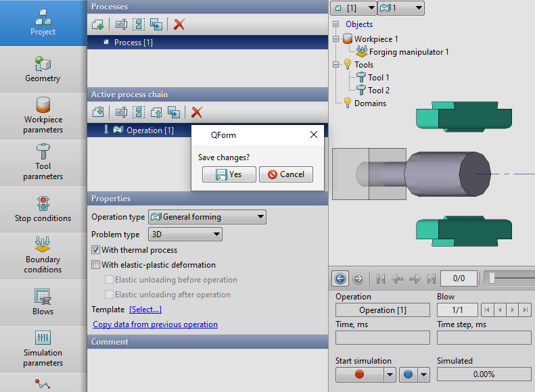
Task: Open Workpiece parameters in sidebar
Action: pyautogui.click(x=43, y=116)
